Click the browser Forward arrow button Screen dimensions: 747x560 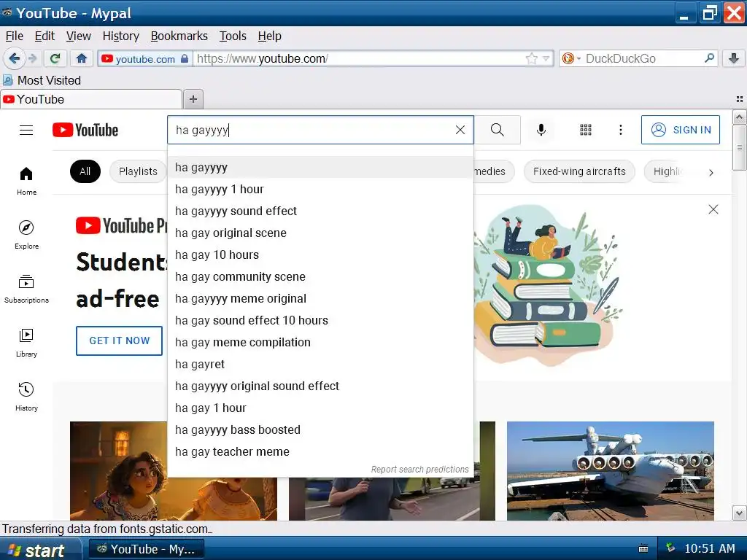click(x=32, y=58)
